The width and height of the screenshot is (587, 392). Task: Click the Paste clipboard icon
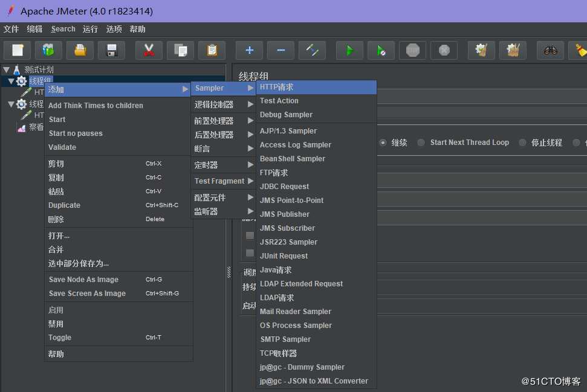click(212, 50)
